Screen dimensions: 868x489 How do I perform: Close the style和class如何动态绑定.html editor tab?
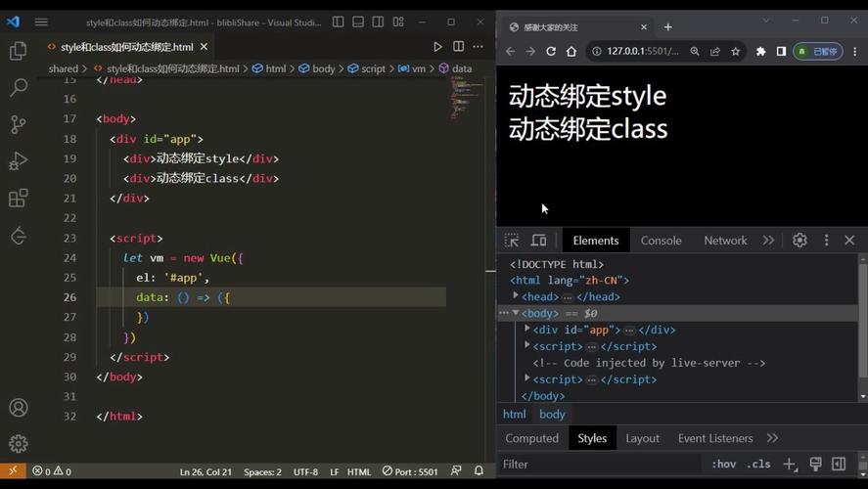(x=204, y=47)
